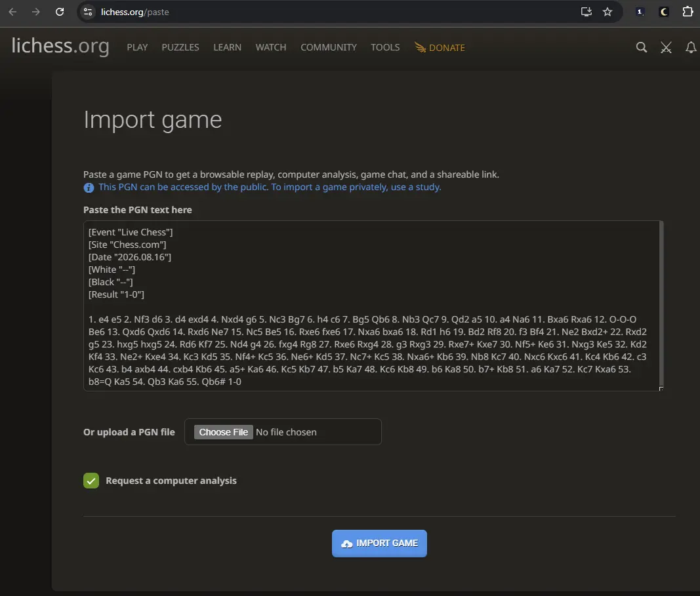The image size is (700, 596).
Task: Click the 'Or upload a PGN file' label
Action: (129, 432)
